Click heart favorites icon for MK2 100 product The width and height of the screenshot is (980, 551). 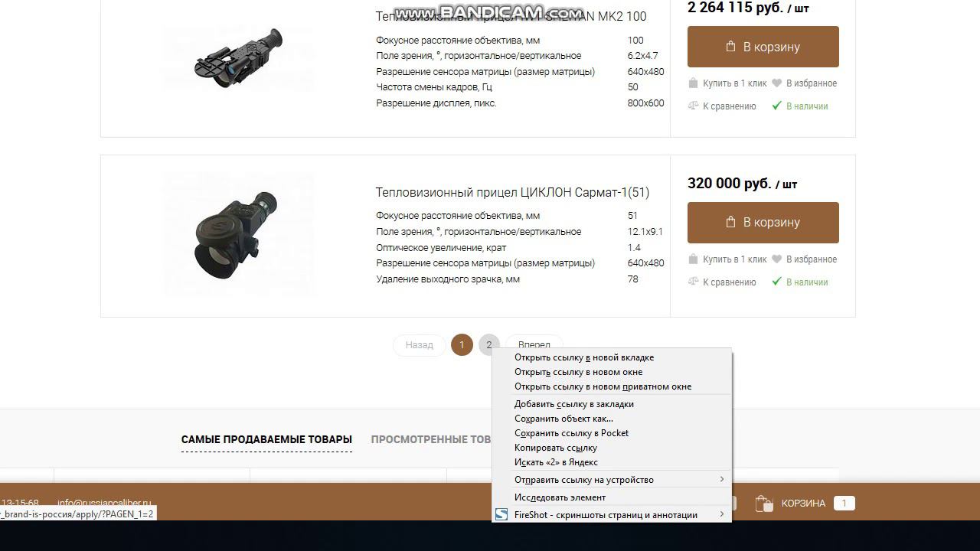pyautogui.click(x=776, y=83)
